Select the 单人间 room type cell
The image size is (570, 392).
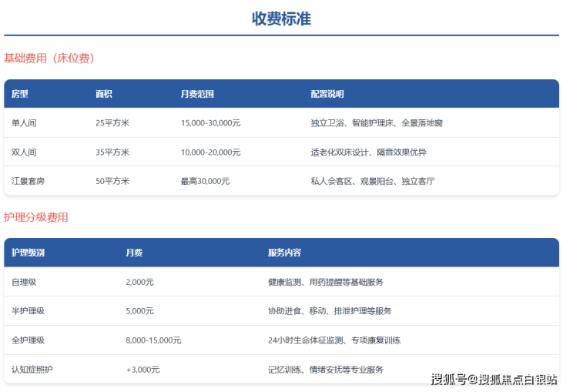tap(24, 123)
